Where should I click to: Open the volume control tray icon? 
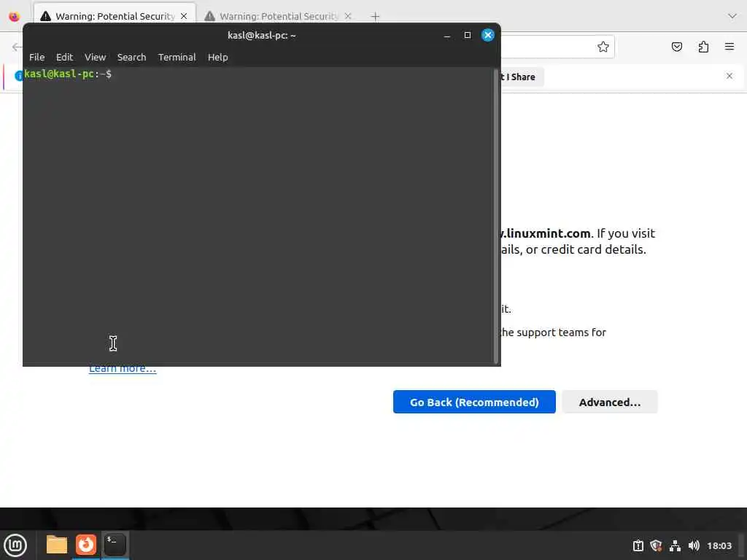[694, 545]
